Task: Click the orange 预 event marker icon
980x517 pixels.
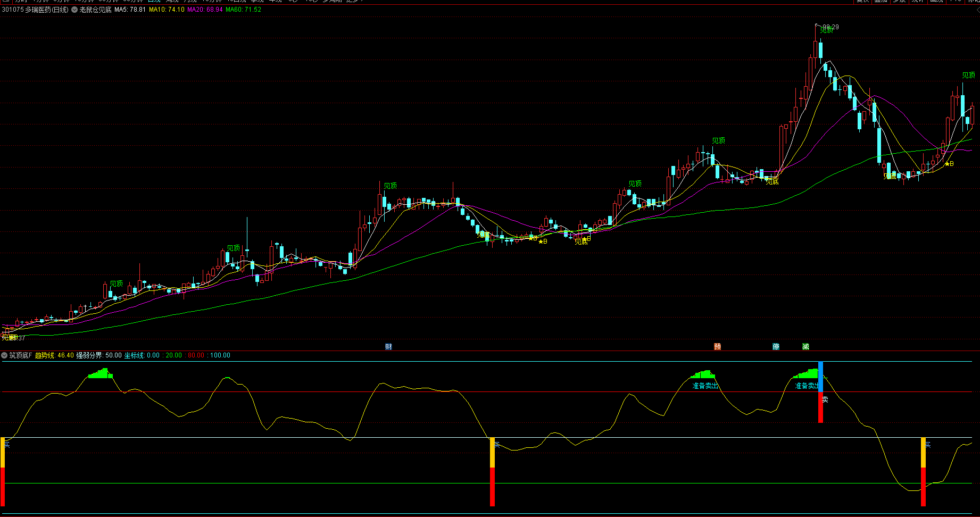Action: 717,347
